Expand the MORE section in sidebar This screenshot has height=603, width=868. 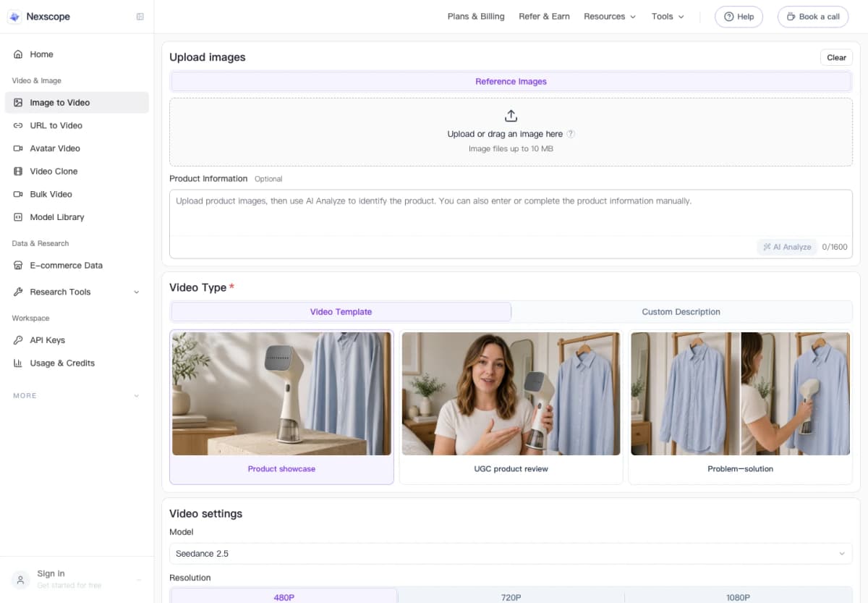[x=77, y=396]
